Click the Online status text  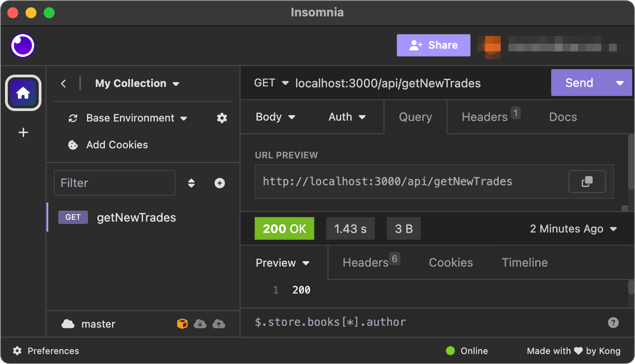click(474, 351)
